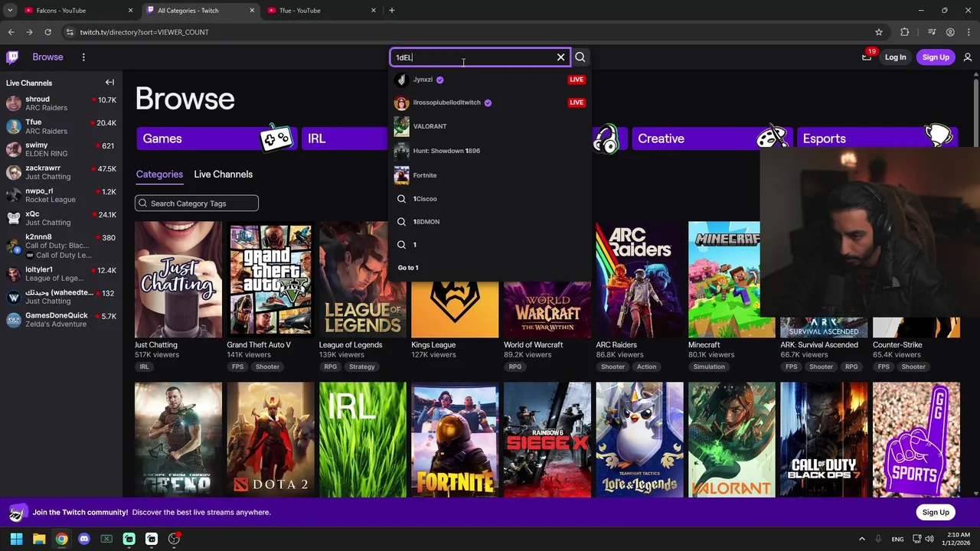
Task: Open Tfue's channel avatar
Action: coord(14,126)
